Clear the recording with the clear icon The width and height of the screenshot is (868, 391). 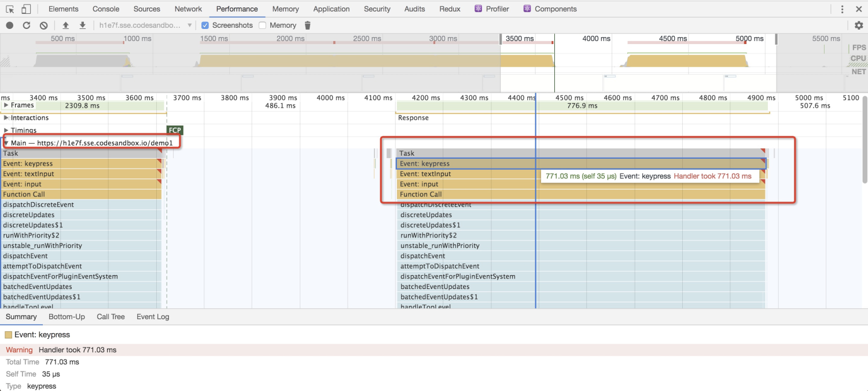point(43,25)
